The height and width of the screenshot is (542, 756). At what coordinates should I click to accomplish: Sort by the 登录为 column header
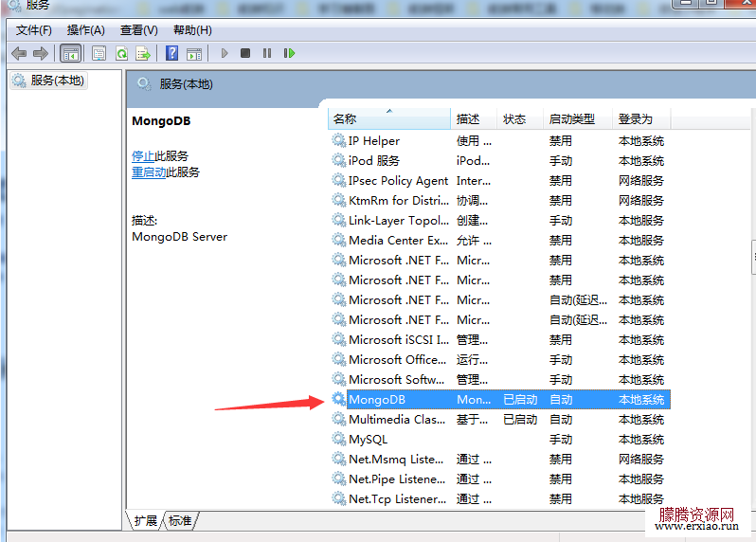tap(641, 119)
